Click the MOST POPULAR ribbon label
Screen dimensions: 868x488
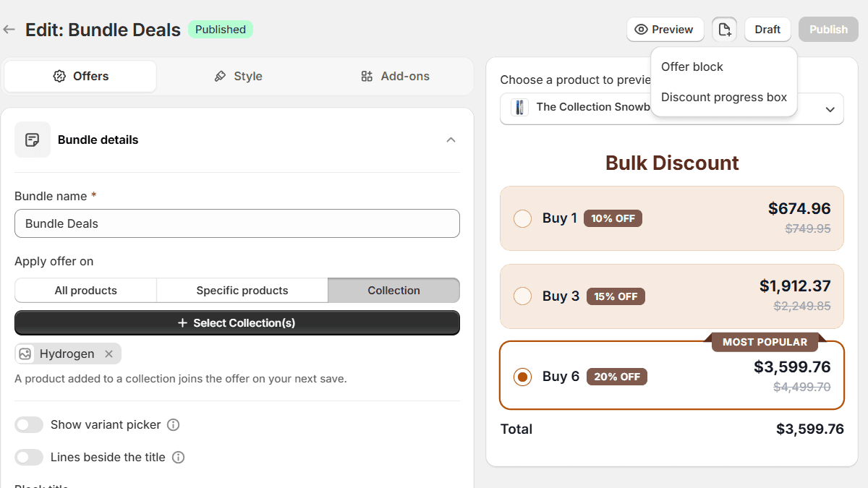(x=765, y=342)
